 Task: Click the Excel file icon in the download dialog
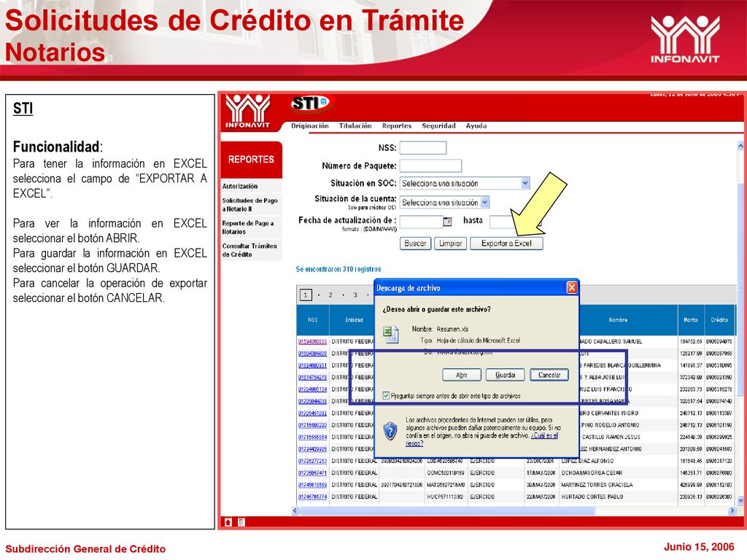click(391, 334)
